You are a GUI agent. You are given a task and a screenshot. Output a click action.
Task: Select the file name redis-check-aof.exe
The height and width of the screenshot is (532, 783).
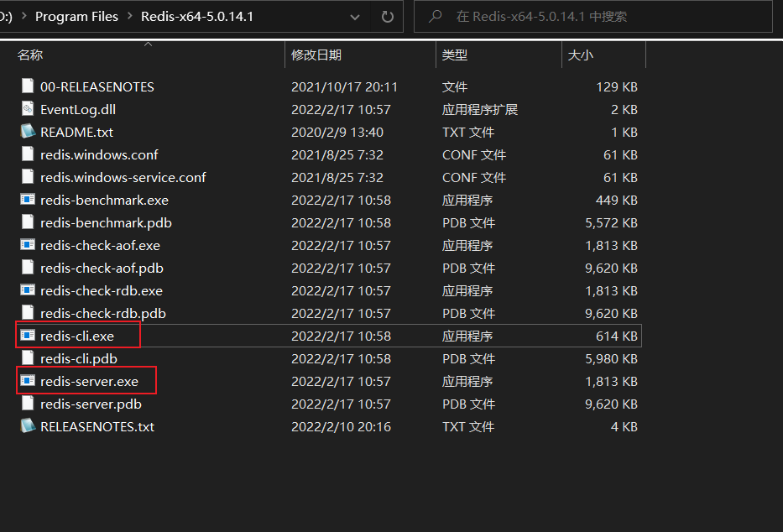point(100,246)
